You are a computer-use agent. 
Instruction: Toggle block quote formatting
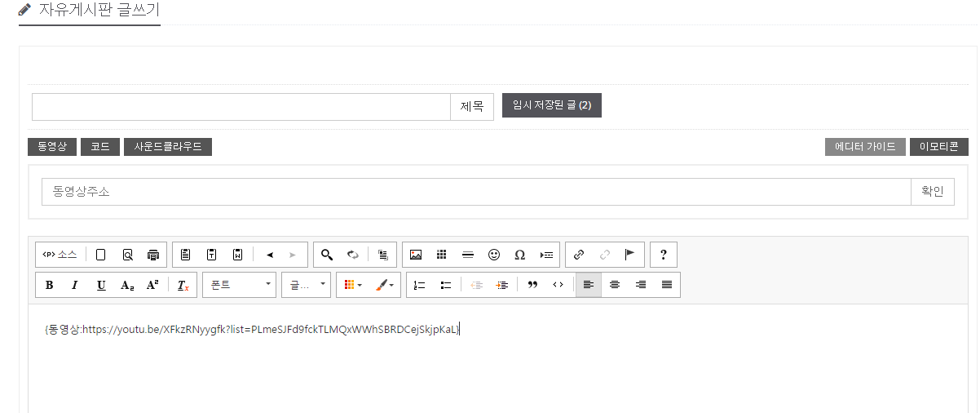(x=533, y=285)
